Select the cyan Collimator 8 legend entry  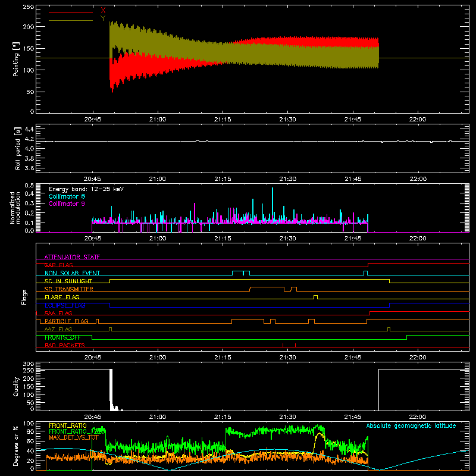(x=67, y=196)
